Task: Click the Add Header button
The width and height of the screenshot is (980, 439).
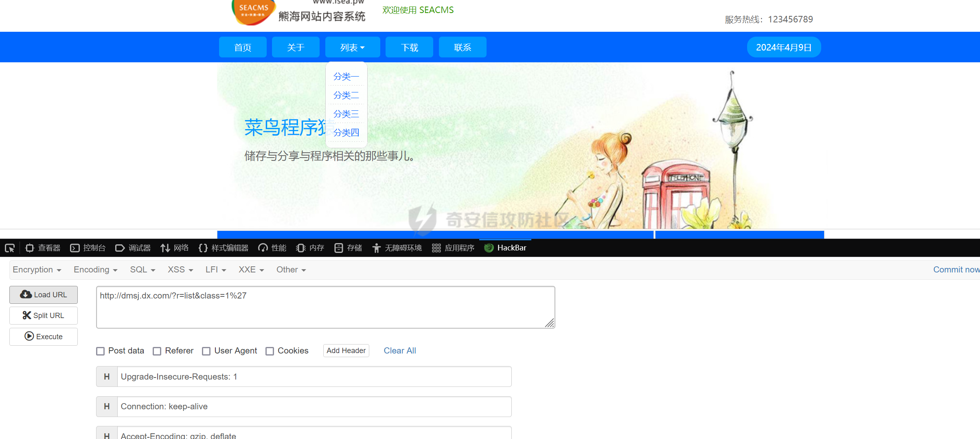Action: 346,351
